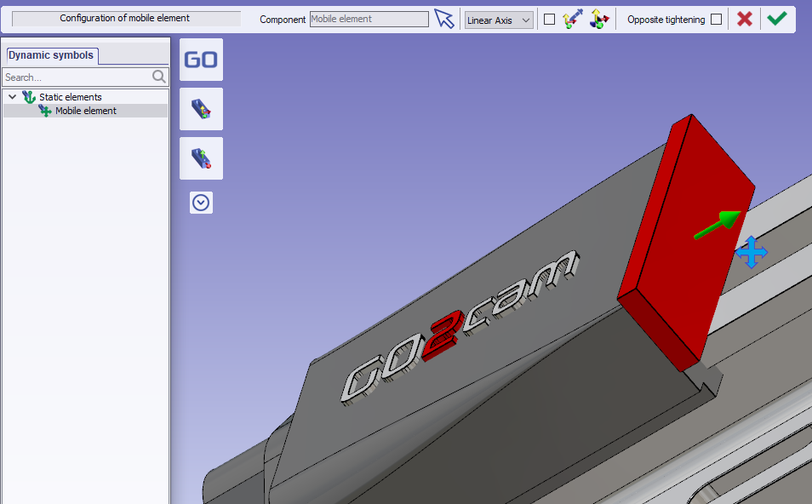Click the component selection arrow cursor icon

point(444,19)
